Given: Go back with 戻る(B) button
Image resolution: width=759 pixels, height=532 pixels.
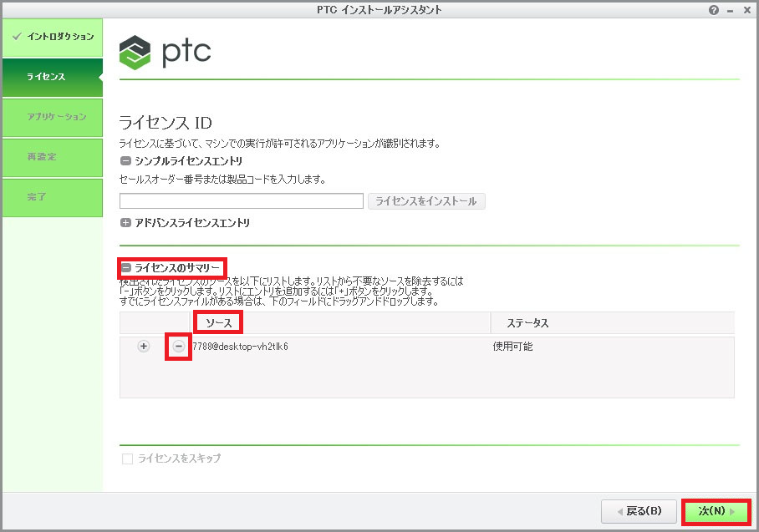Looking at the screenshot, I should coord(639,511).
